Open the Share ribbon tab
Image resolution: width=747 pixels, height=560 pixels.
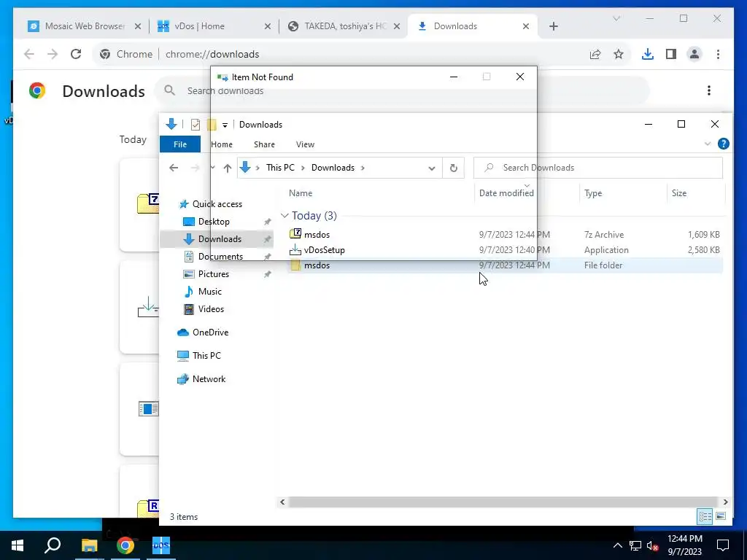coord(264,144)
